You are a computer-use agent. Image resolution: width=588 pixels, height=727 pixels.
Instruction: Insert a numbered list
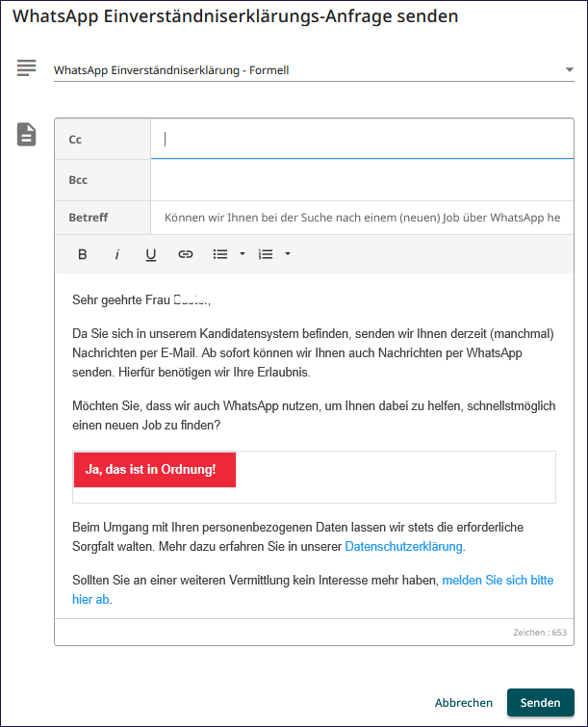coord(266,254)
